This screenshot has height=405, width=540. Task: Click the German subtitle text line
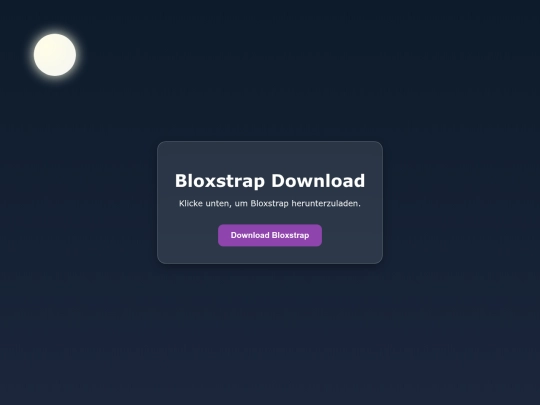[270, 203]
